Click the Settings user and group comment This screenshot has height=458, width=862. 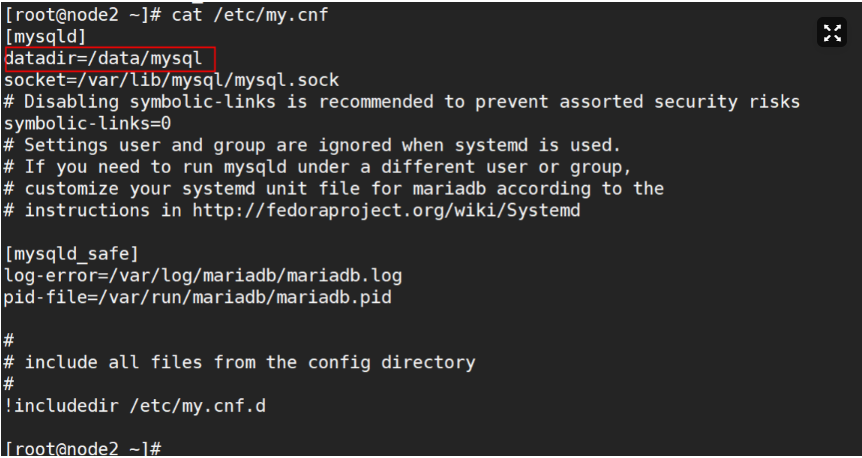pyautogui.click(x=312, y=145)
